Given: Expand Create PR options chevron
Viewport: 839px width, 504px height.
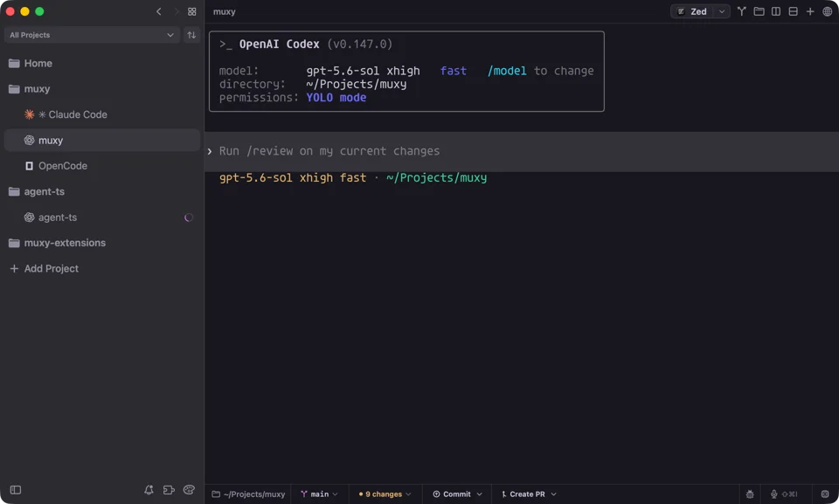Looking at the screenshot, I should [x=554, y=494].
